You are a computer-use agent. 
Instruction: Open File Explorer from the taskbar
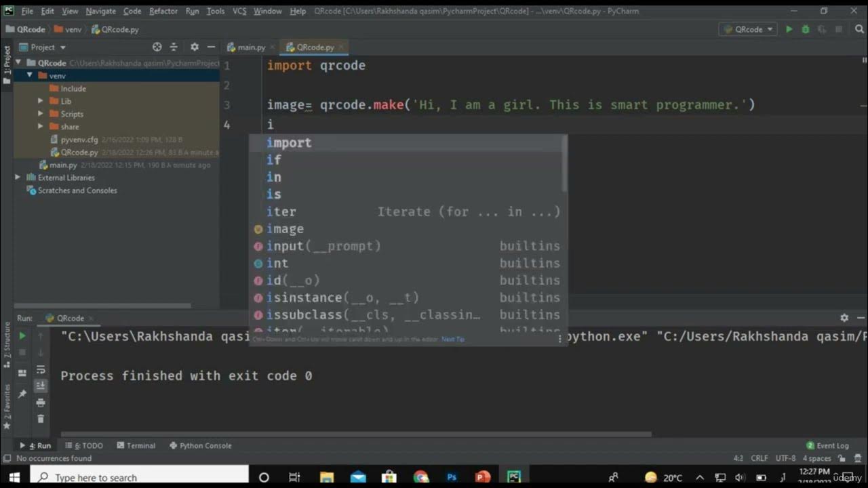(327, 477)
